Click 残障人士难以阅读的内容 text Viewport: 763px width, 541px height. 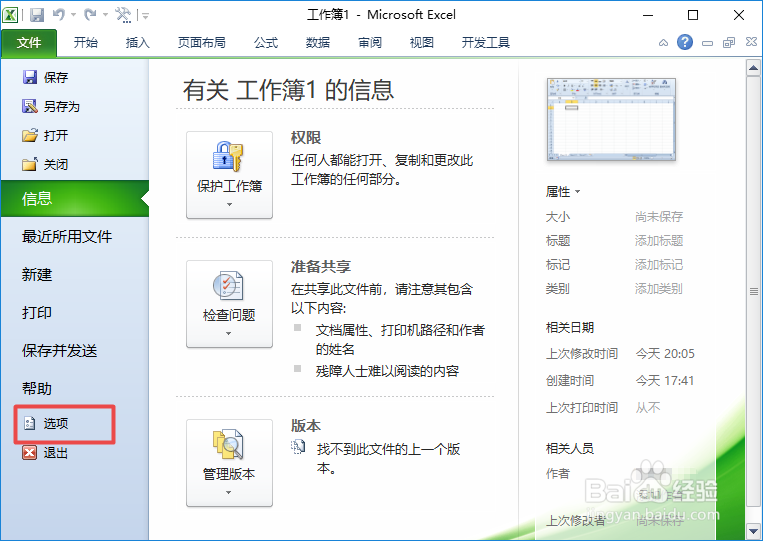tap(387, 371)
